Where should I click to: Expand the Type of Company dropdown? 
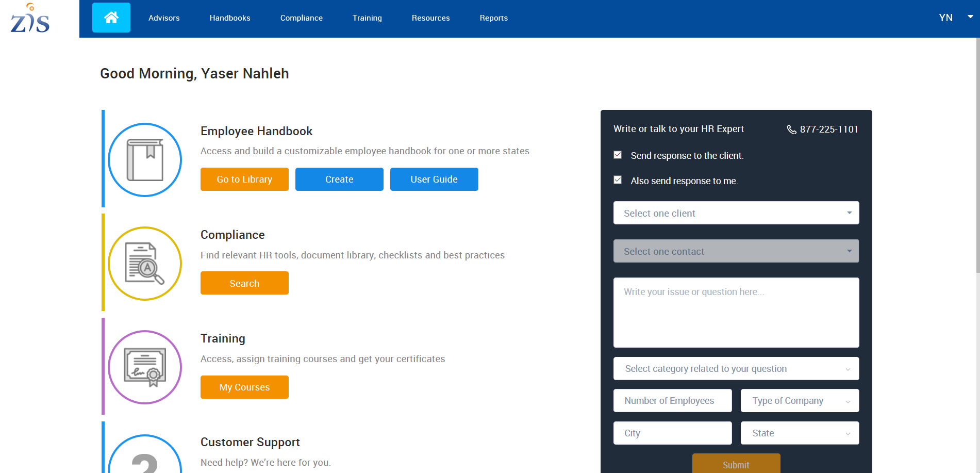(x=799, y=401)
